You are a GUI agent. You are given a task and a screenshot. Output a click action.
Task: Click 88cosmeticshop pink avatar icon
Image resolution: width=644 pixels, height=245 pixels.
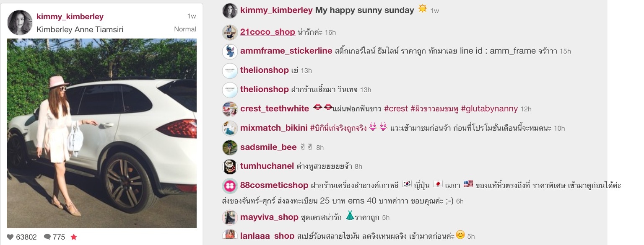(230, 186)
